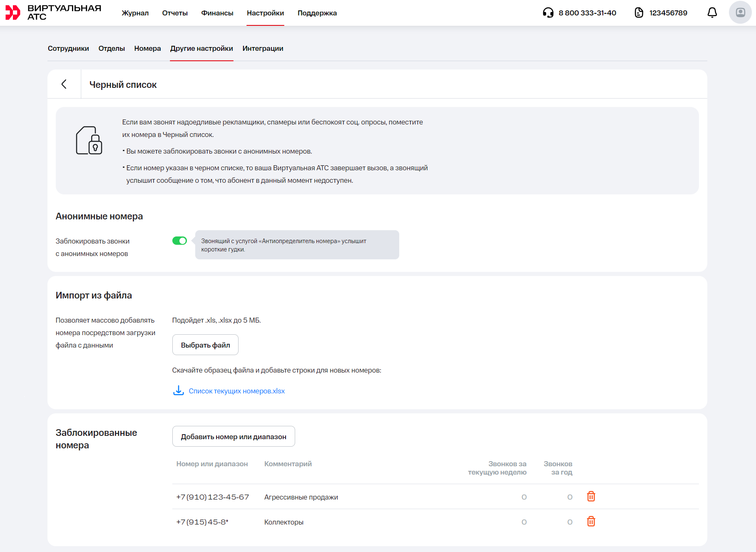The height and width of the screenshot is (552, 756).
Task: Delete blocked number +7(910)123-45-67
Action: (591, 497)
